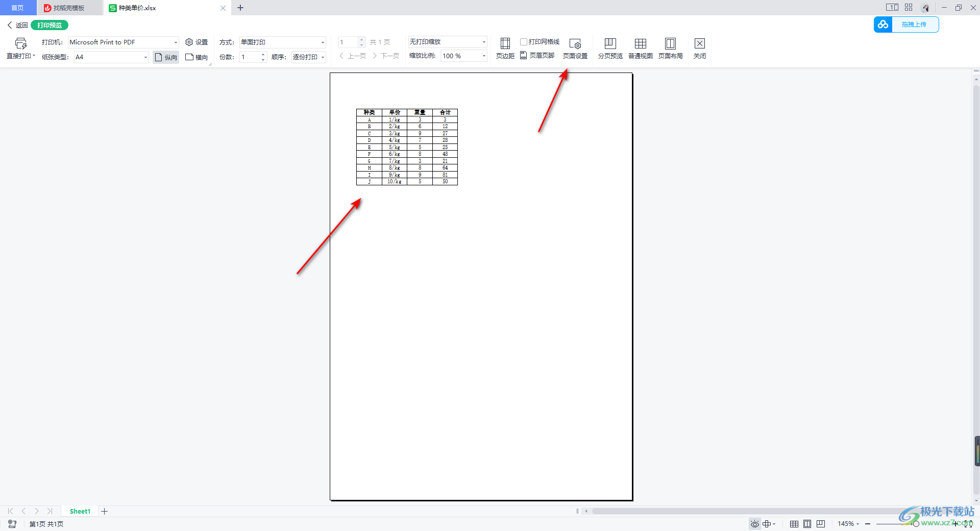This screenshot has height=531, width=980.
Task: Open the 纸张类型 A4 paper dropdown
Action: tap(111, 57)
